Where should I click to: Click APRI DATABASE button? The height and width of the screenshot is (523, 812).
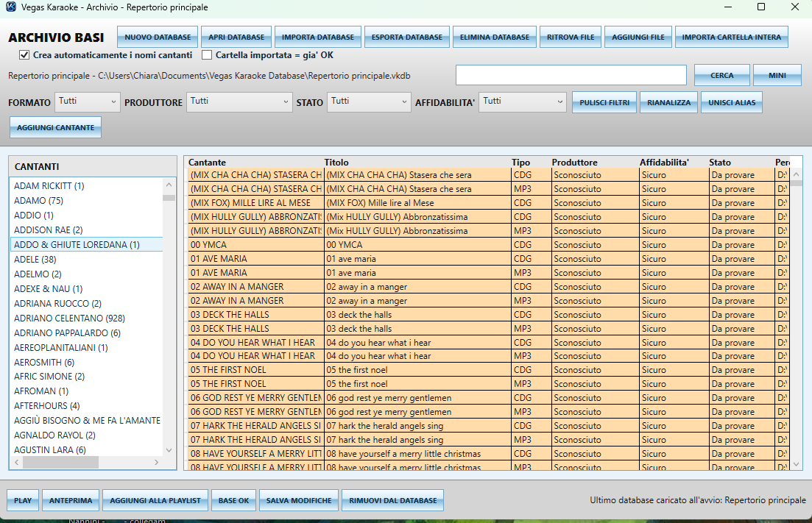point(236,38)
